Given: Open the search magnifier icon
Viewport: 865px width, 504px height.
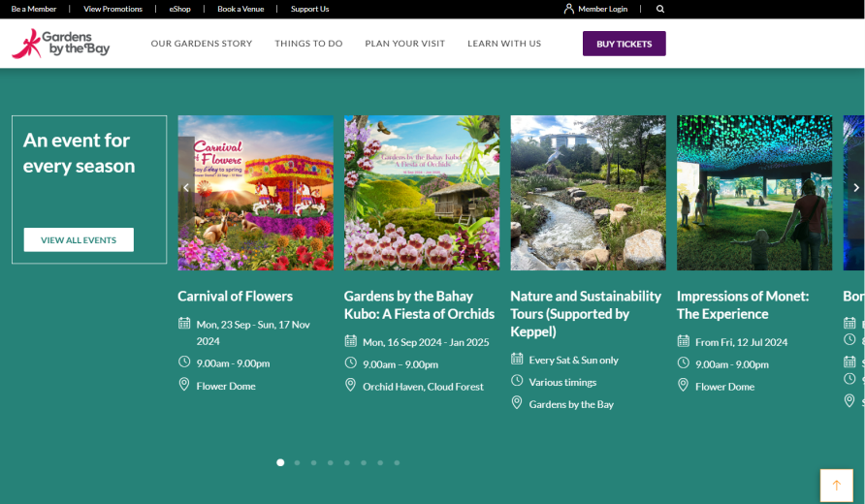Looking at the screenshot, I should (x=660, y=9).
